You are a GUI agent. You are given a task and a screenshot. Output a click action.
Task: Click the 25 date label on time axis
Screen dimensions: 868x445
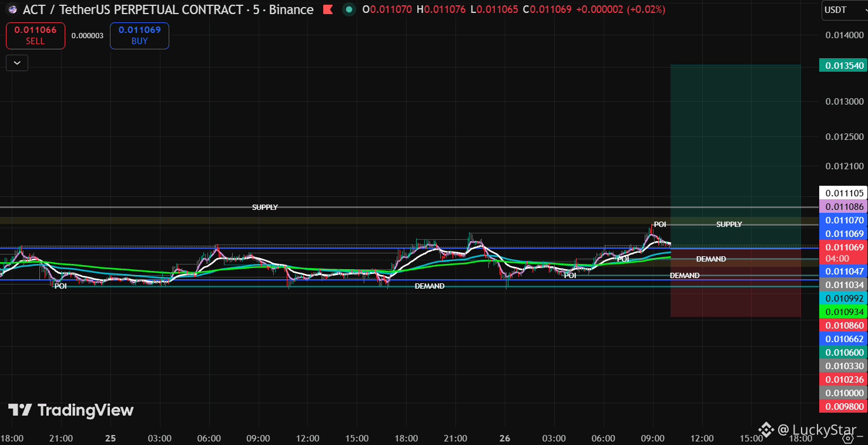(110, 439)
